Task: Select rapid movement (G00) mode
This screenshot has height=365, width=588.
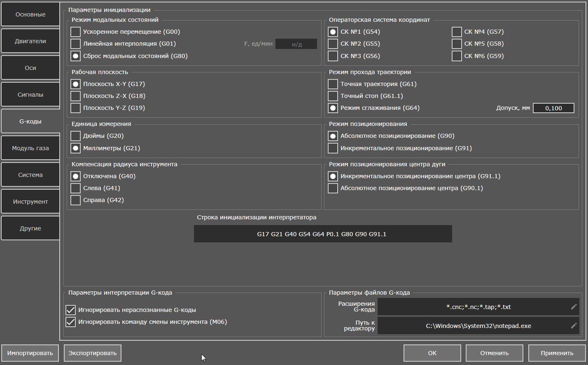Action: 76,32
